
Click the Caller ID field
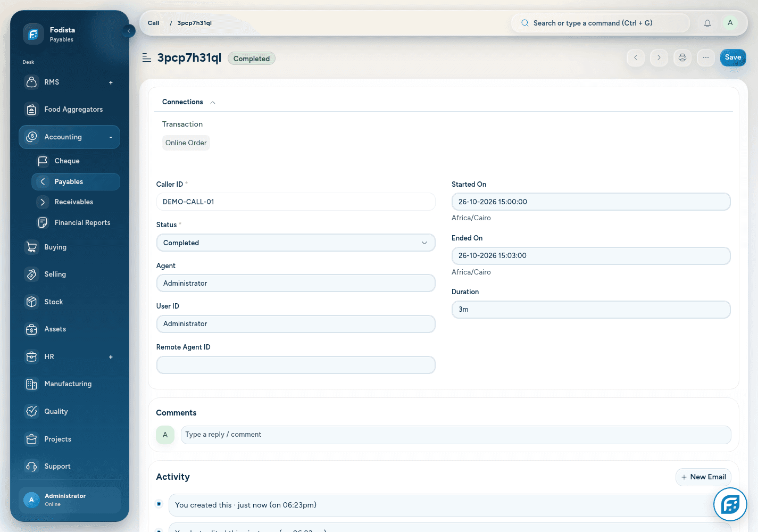coord(296,202)
